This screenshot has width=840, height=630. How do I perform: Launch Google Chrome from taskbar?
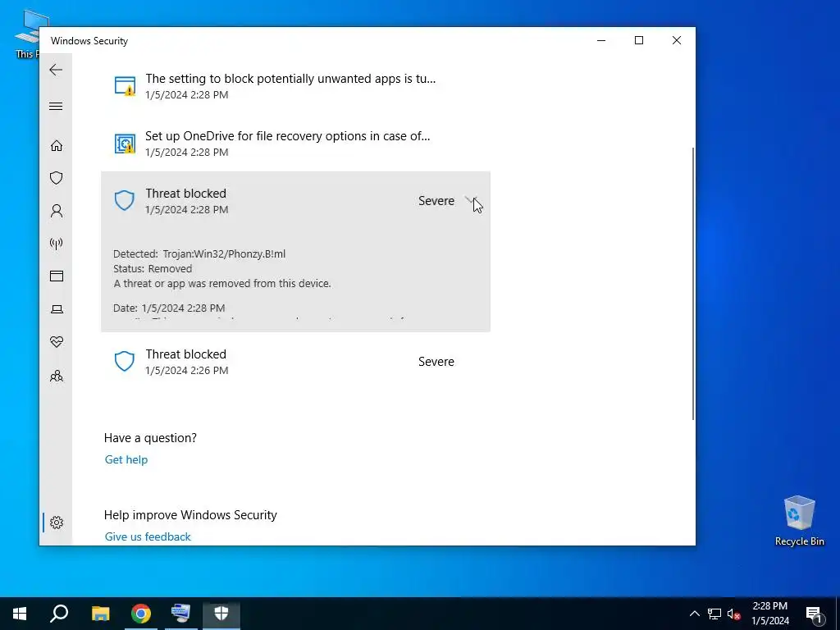141,614
